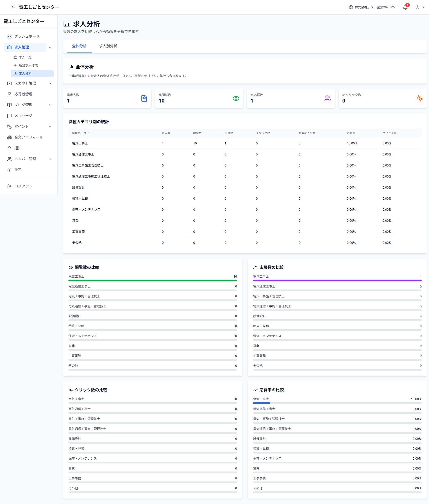Click the document icon on 総求人数 card
Screen dimensions: 429x504
144,98
